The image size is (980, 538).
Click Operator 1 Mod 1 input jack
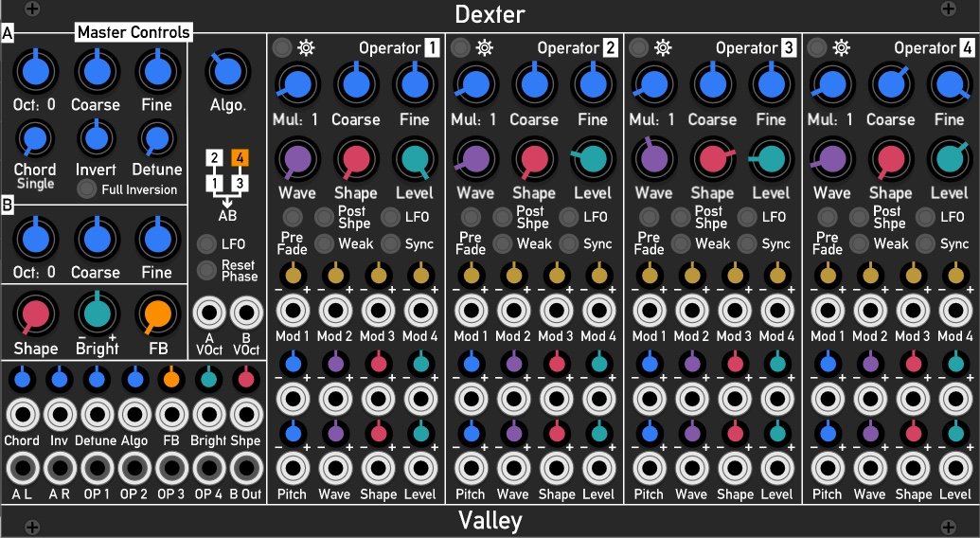pos(294,311)
